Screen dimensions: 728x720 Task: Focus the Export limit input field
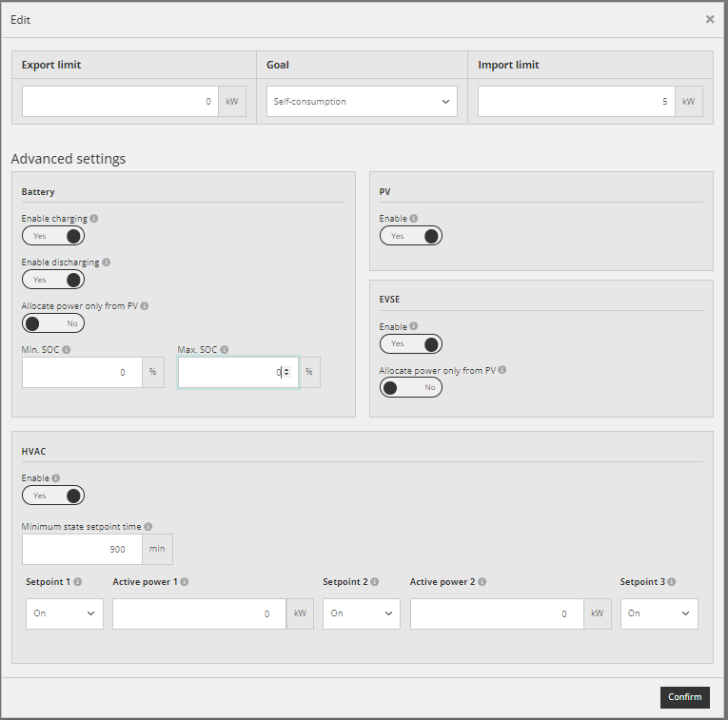coord(120,101)
